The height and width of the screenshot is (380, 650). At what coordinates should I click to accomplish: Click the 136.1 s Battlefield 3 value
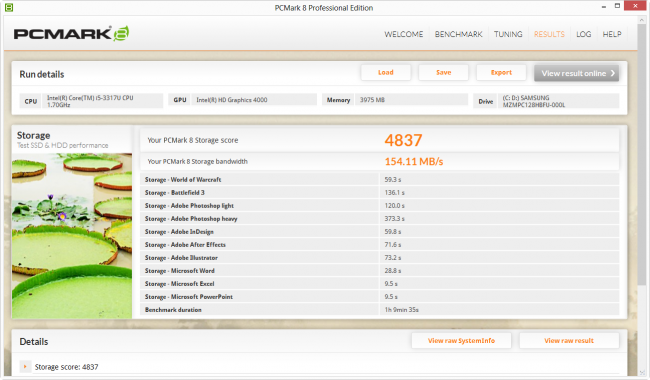click(394, 193)
